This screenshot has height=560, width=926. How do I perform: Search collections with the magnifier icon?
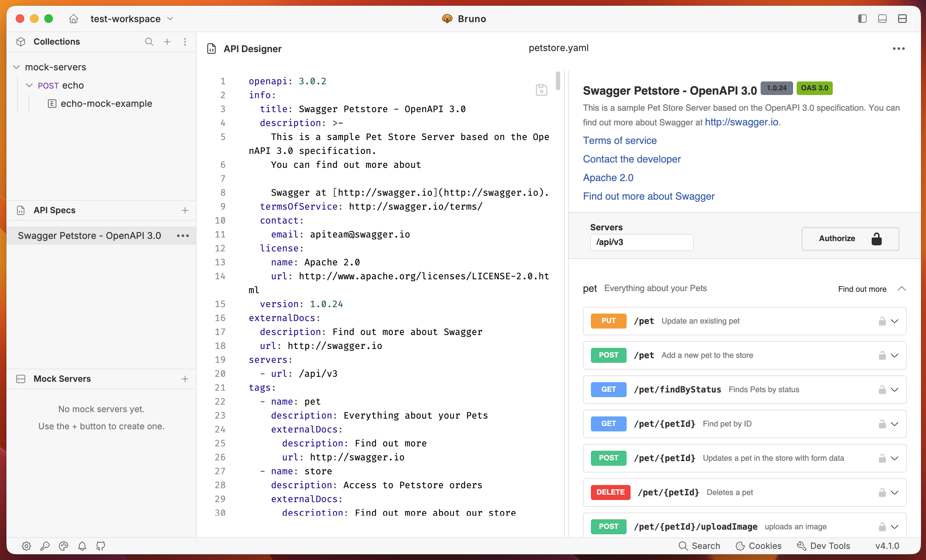pos(149,42)
